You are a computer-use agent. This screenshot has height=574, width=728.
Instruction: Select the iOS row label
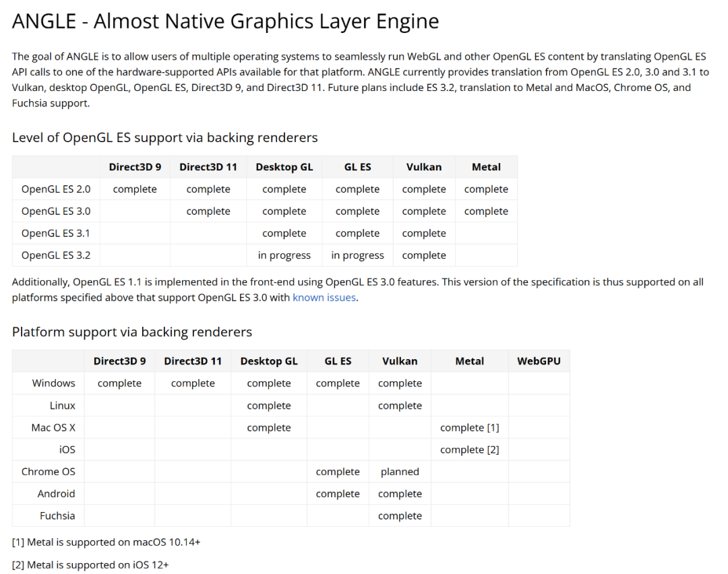(x=67, y=449)
